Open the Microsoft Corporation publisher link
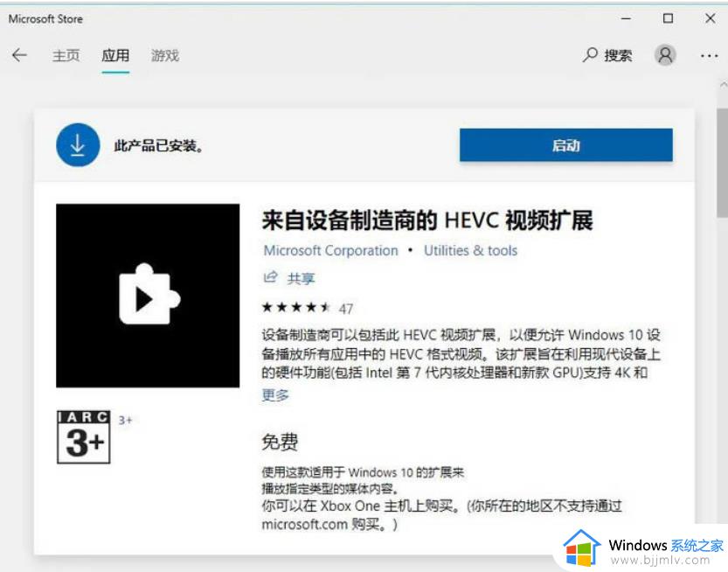This screenshot has height=572, width=728. [x=330, y=250]
